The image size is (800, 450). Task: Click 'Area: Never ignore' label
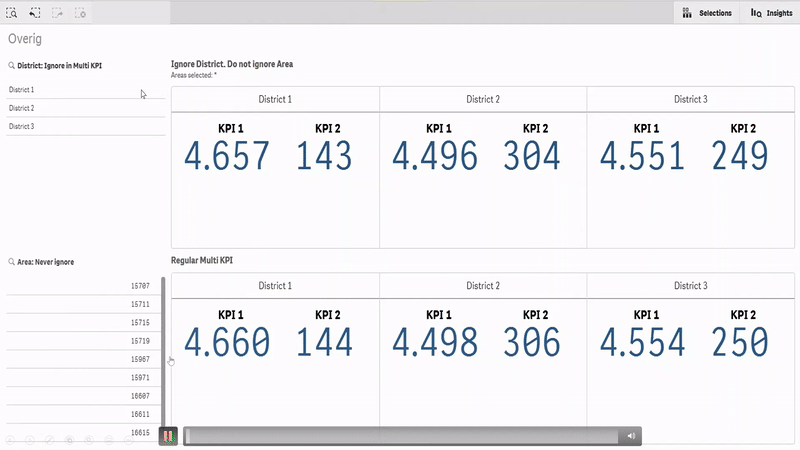(x=46, y=262)
